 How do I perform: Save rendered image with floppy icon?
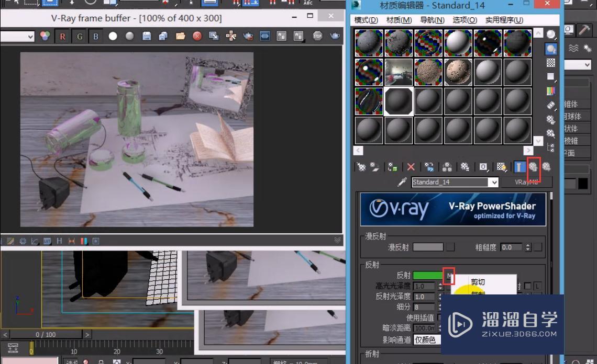pyautogui.click(x=147, y=36)
